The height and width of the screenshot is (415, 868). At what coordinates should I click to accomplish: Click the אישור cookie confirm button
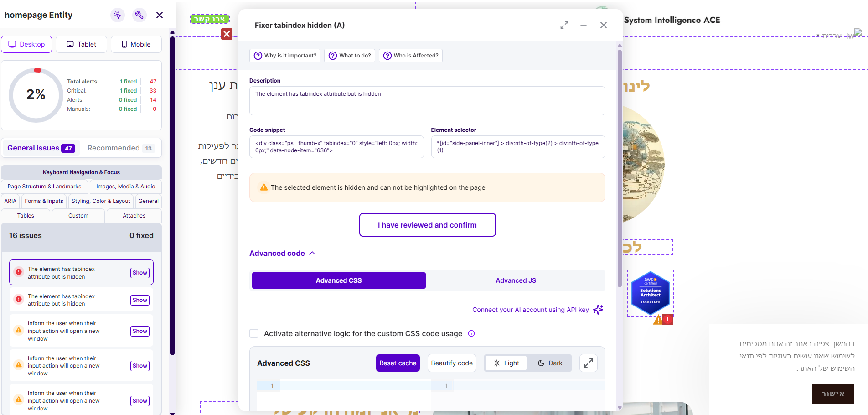833,394
